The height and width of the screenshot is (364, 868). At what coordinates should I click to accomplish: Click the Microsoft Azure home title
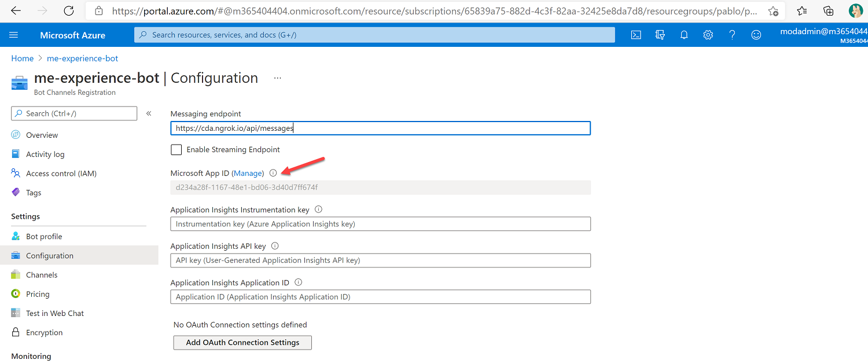click(73, 35)
